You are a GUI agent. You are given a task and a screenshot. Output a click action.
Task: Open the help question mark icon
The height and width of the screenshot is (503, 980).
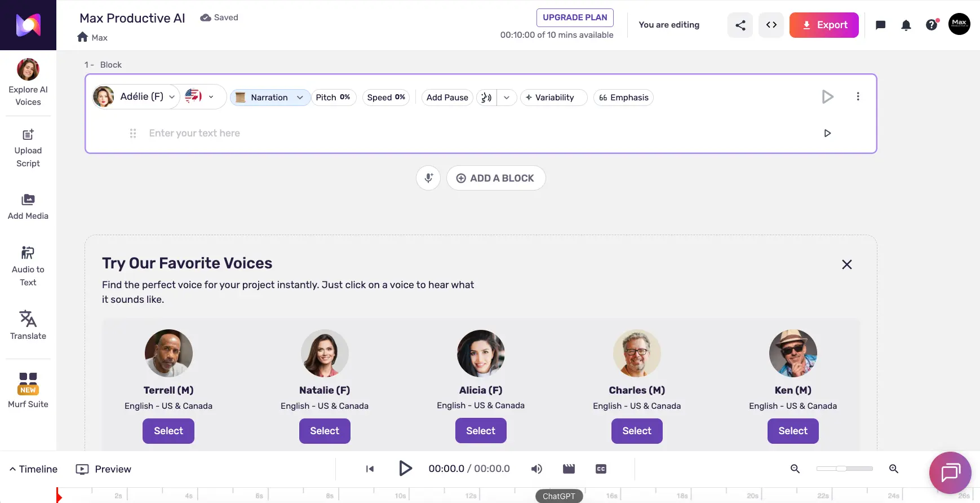pyautogui.click(x=932, y=25)
